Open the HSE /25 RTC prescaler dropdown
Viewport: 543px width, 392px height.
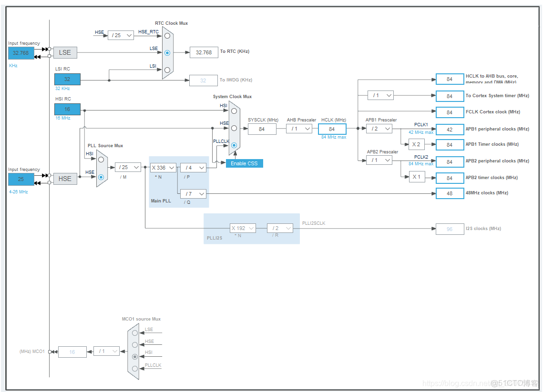(x=121, y=35)
